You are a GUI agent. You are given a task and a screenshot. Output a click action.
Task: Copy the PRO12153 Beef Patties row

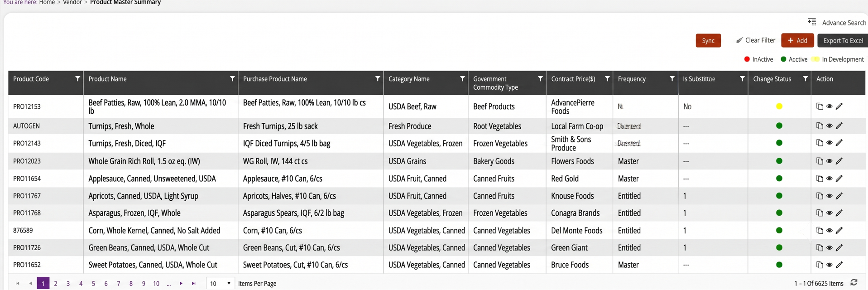click(x=820, y=106)
